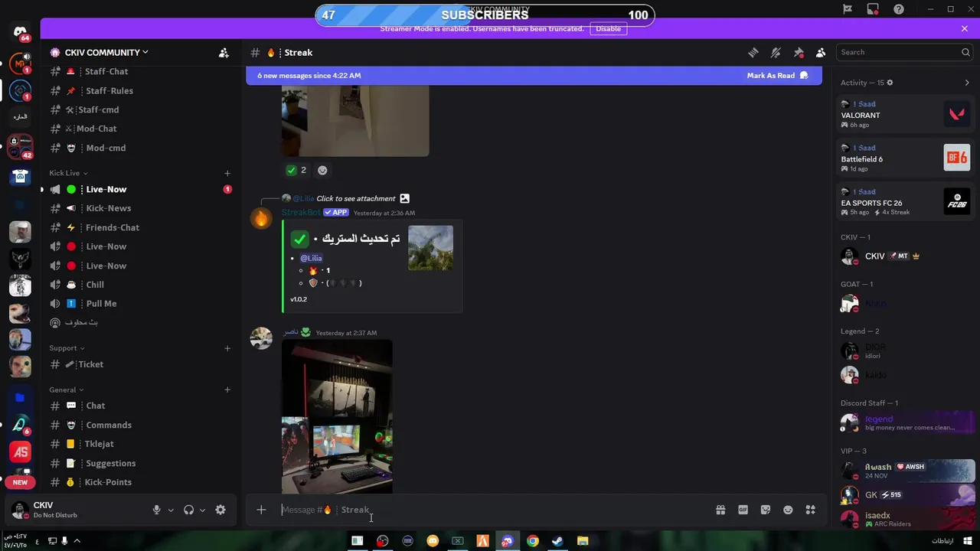Toggle microphone mute

tap(156, 510)
